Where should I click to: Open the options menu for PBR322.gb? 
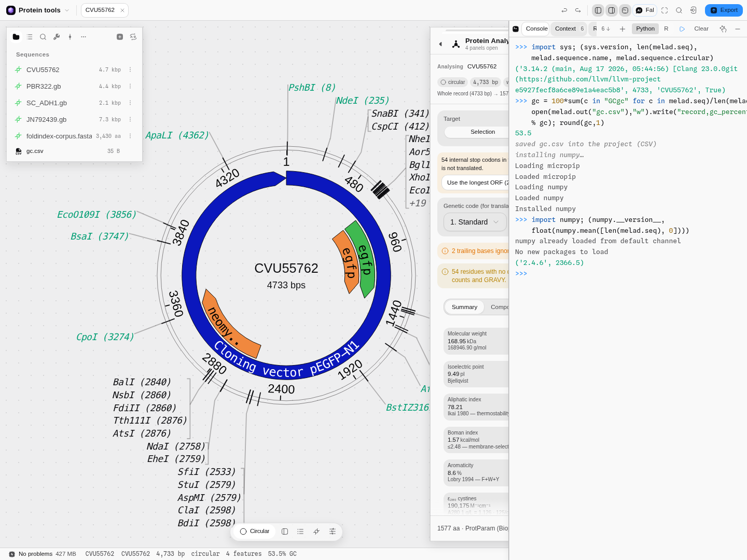pos(130,86)
